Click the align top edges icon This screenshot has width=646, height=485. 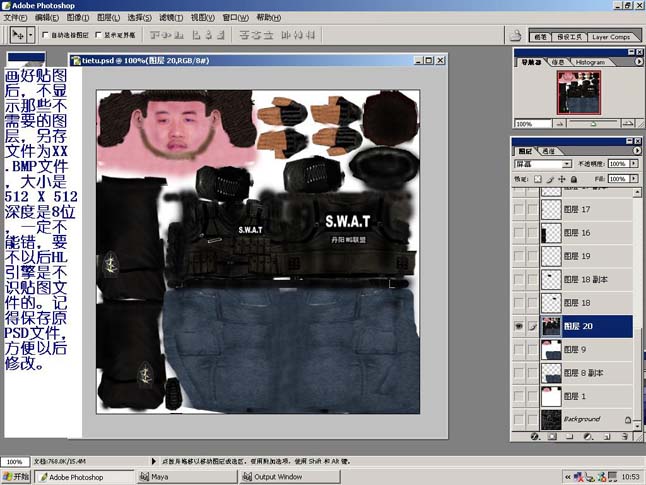[155, 35]
